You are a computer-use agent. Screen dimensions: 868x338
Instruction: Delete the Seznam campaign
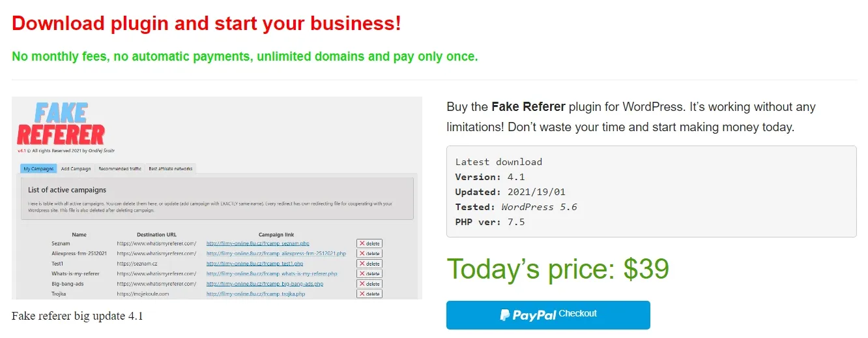(x=369, y=243)
